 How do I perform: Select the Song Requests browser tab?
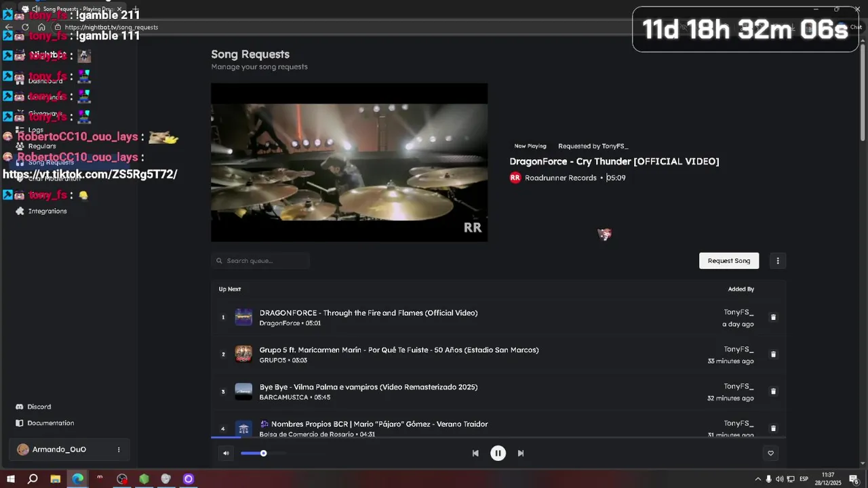point(71,9)
